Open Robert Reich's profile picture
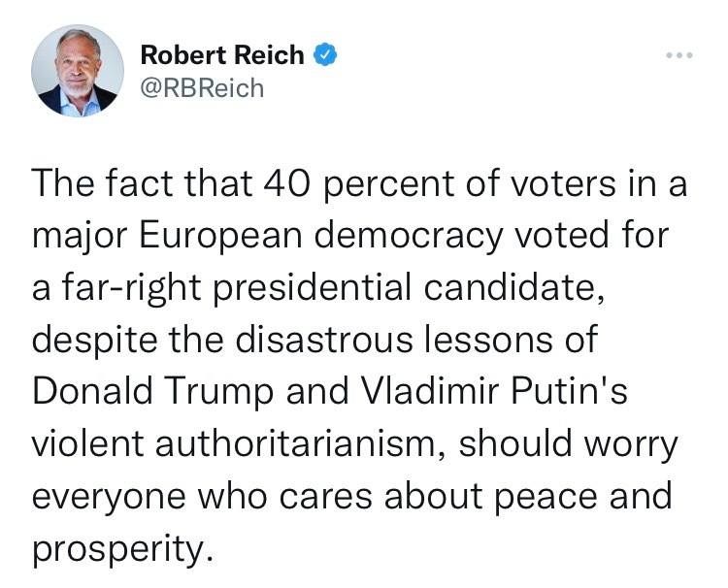The width and height of the screenshot is (728, 588). point(78,71)
